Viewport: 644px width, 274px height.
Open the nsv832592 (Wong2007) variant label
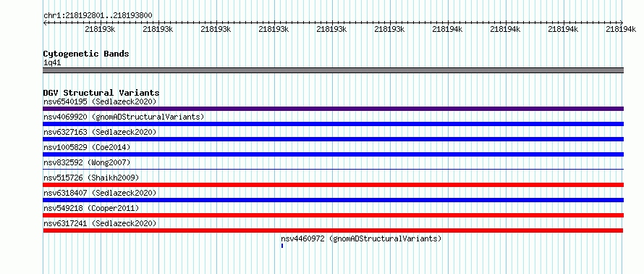pyautogui.click(x=87, y=162)
